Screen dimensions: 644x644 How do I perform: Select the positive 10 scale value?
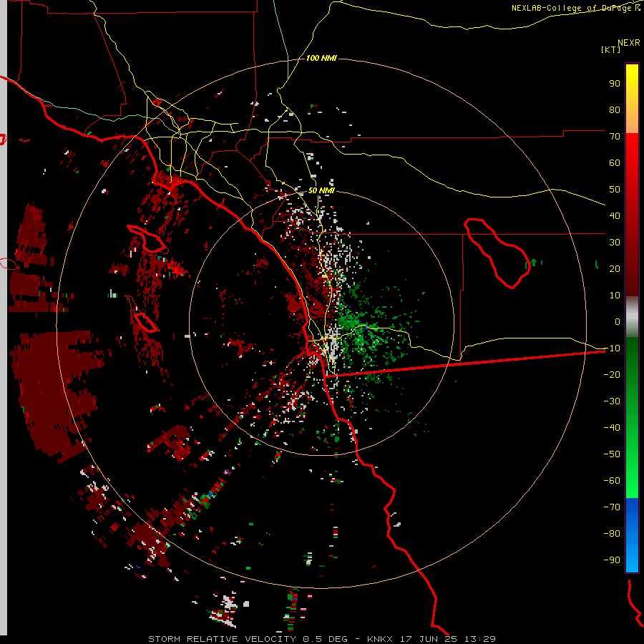pyautogui.click(x=615, y=296)
